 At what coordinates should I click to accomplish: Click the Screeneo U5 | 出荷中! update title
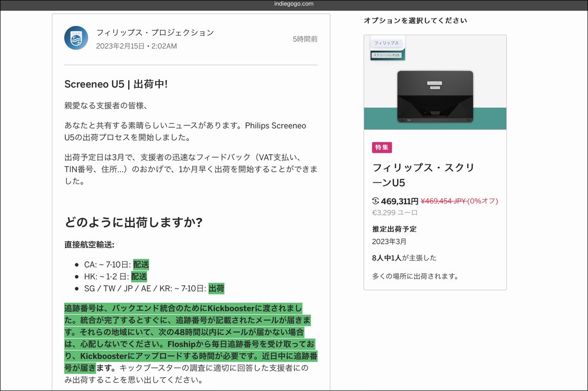tap(116, 84)
